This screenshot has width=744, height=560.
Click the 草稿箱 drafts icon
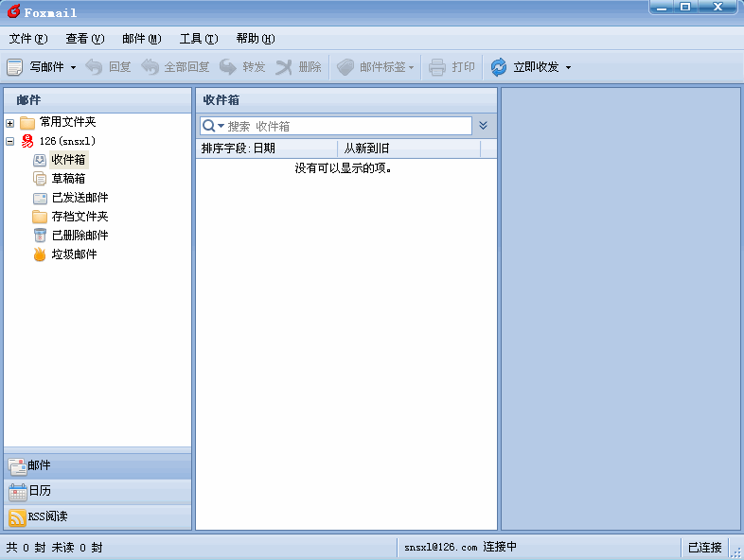pos(40,179)
